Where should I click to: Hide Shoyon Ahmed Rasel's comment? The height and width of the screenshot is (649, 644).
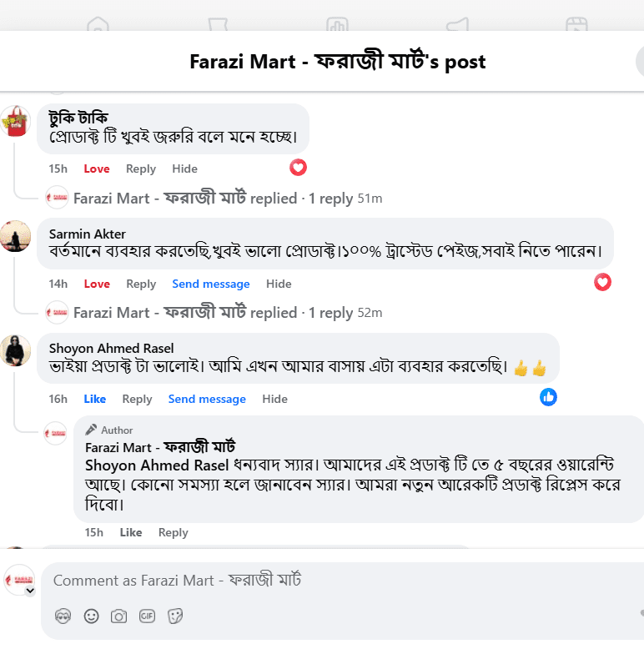pos(274,399)
